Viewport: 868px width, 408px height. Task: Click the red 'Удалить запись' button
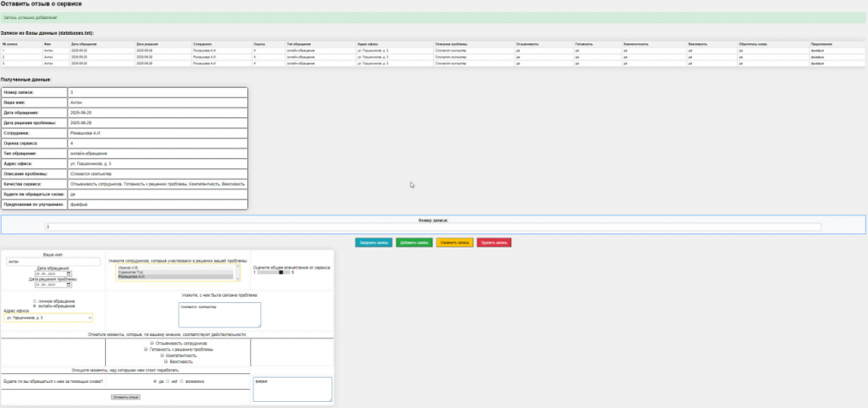[494, 242]
